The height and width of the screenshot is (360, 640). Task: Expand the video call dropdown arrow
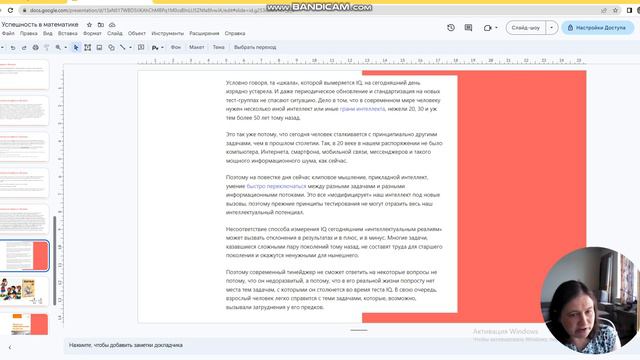[x=496, y=28]
